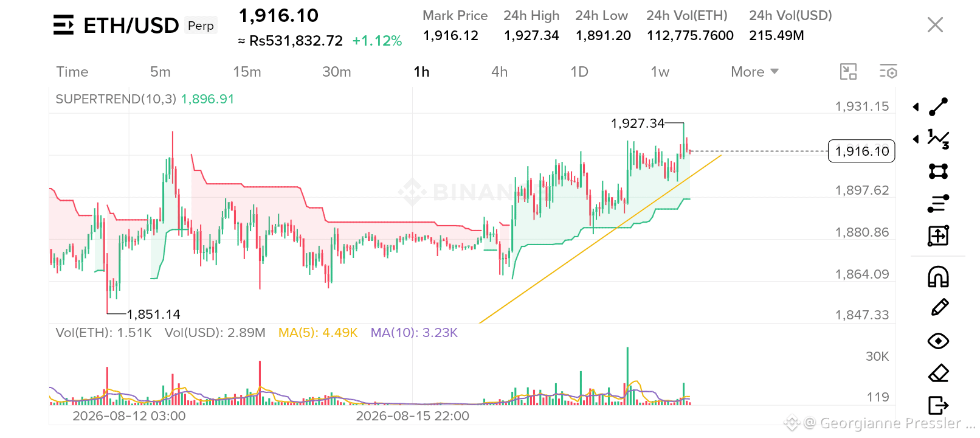
Task: Click the MA(10): 3.23K label
Action: tap(414, 333)
